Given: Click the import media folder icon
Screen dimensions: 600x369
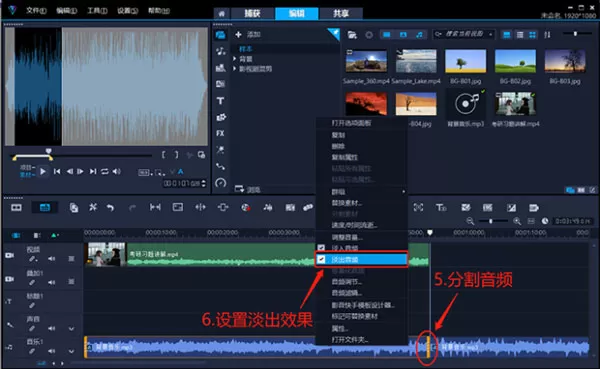Looking at the screenshot, I should point(352,35).
